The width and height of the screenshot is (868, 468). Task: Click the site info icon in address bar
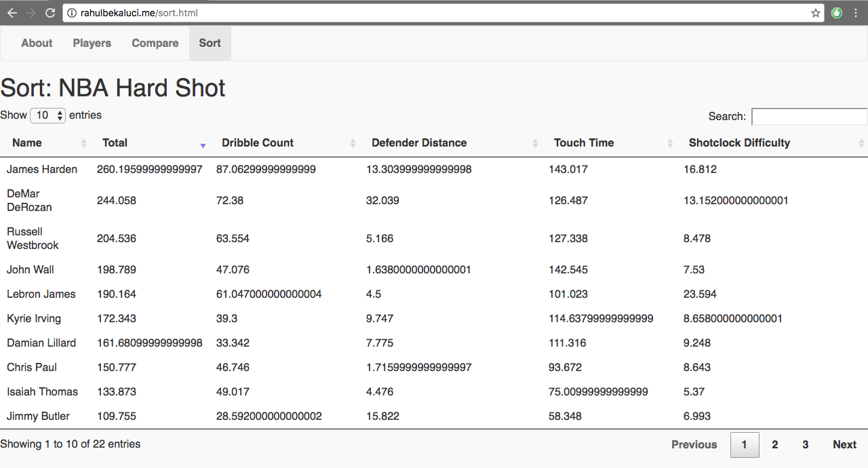point(73,13)
